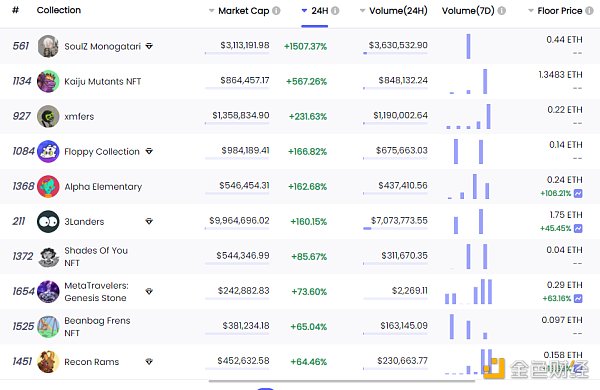Click the Recon Rams avatar thumbnail
The height and width of the screenshot is (390, 600).
coord(48,361)
